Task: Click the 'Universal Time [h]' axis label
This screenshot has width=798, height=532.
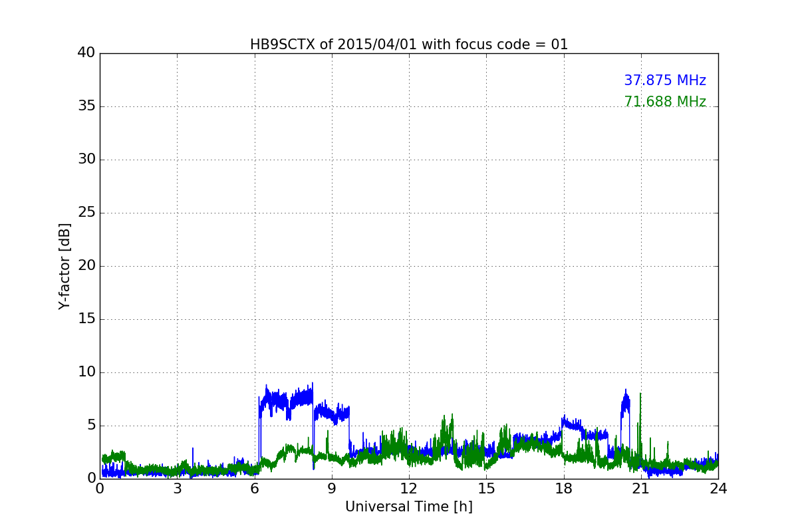Action: click(409, 507)
